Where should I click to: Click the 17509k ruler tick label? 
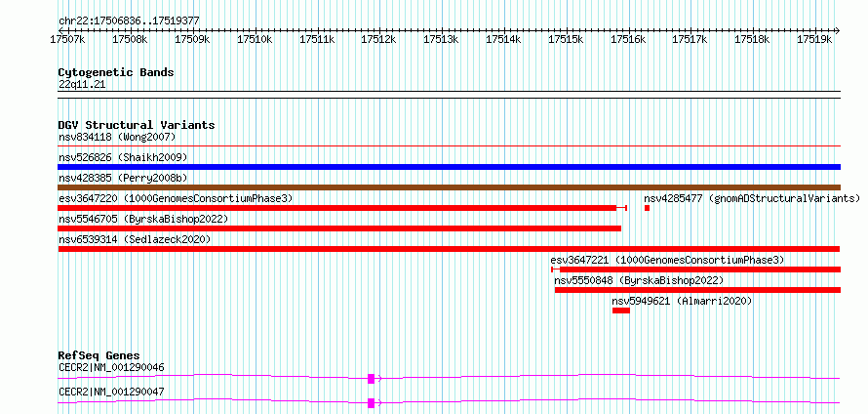[x=192, y=39]
